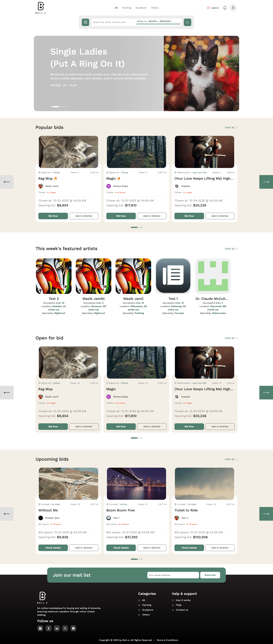The height and width of the screenshot is (644, 273).
Task: Go back in Upcoming bids carousel
Action: [7, 514]
